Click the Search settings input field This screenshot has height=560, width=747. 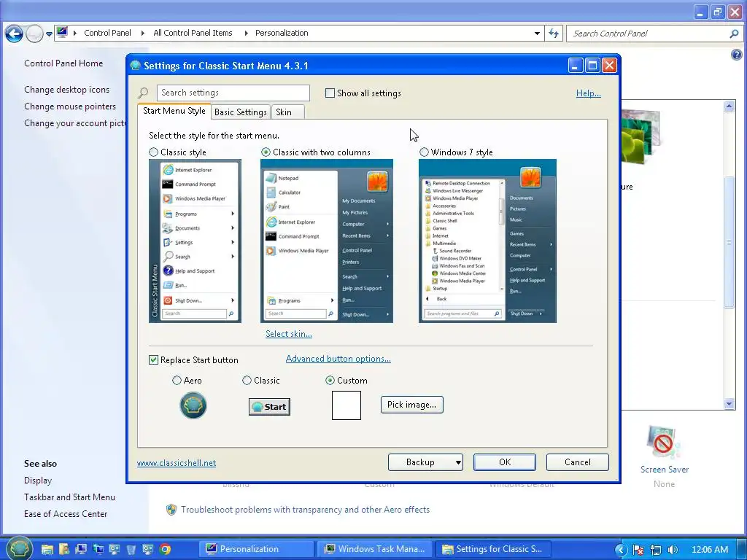point(233,93)
